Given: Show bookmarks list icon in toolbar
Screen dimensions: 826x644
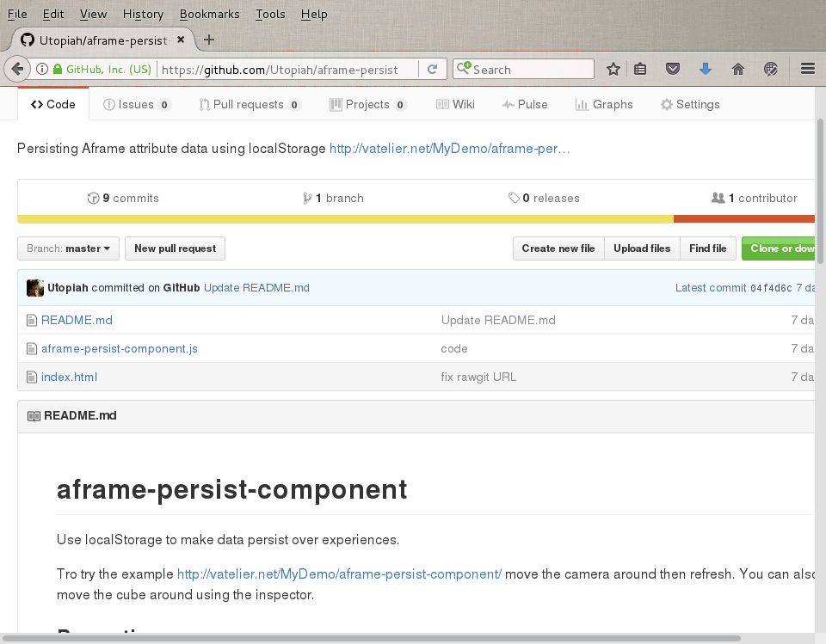Looking at the screenshot, I should pyautogui.click(x=641, y=70).
